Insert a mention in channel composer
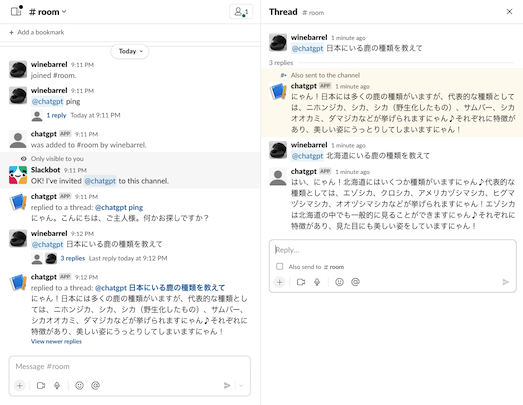The image size is (523, 405). tap(95, 386)
